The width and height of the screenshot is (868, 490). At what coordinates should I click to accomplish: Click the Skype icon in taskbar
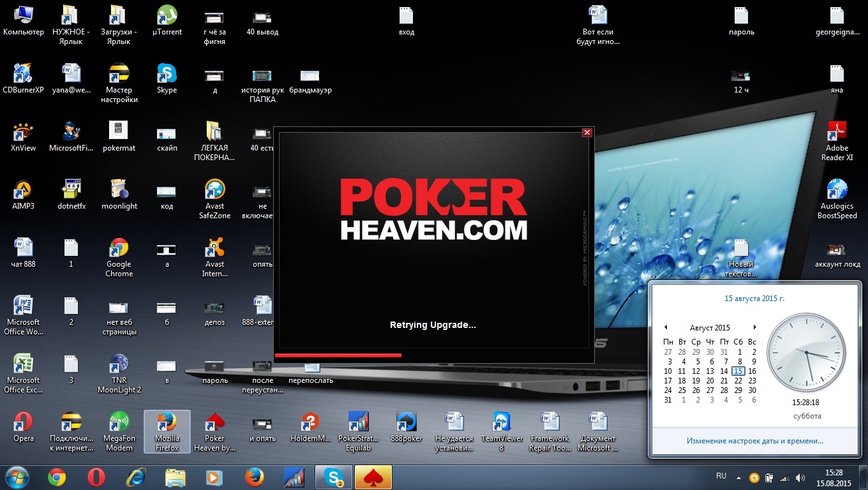click(333, 477)
